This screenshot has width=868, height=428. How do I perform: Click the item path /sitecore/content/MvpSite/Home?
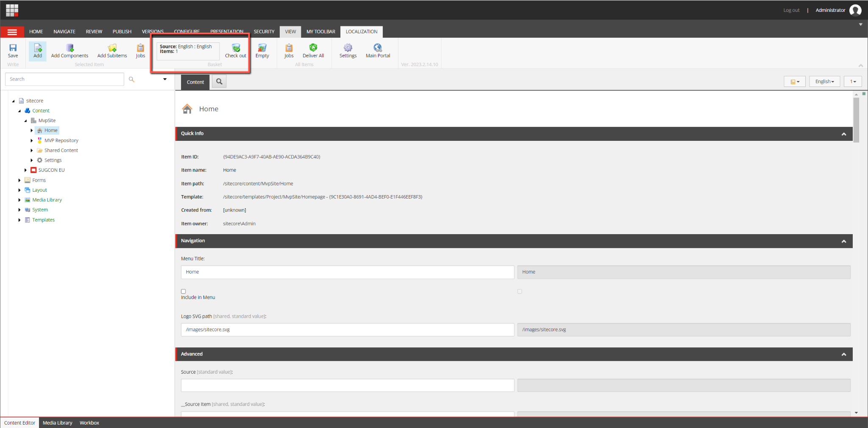coord(258,184)
